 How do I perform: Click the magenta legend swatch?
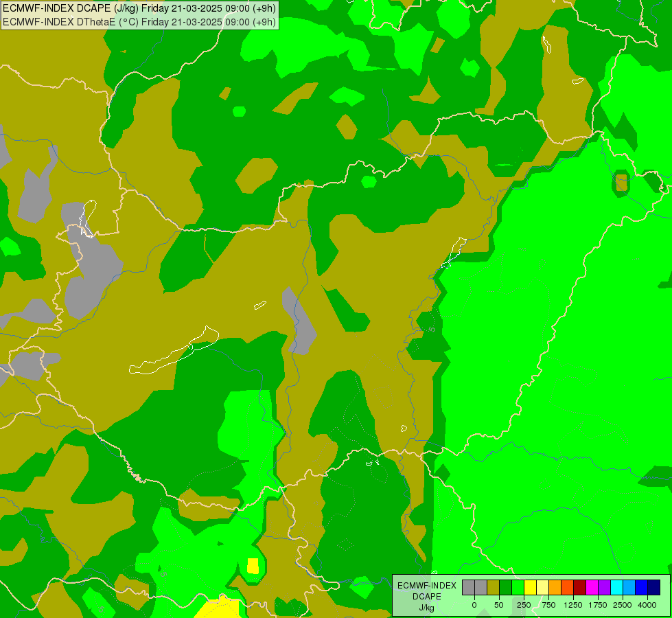click(592, 587)
